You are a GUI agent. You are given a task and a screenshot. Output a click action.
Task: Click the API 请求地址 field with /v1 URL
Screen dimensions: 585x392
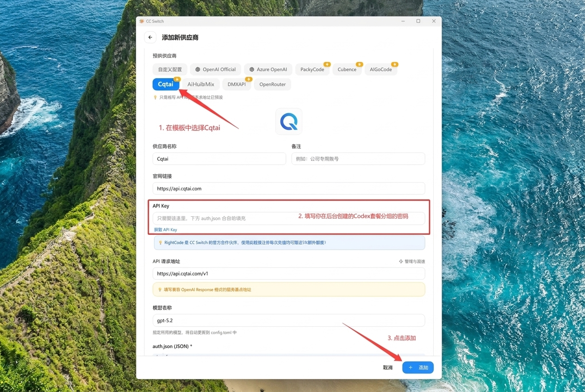point(289,274)
